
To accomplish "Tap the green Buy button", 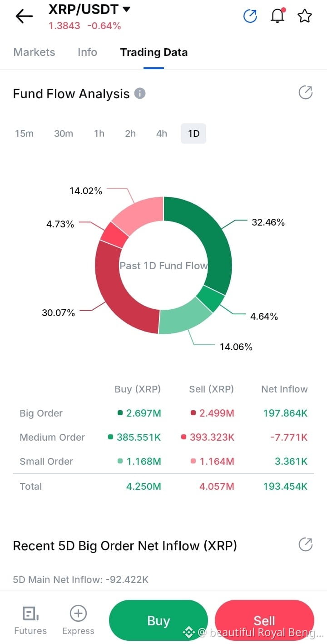I will [159, 621].
